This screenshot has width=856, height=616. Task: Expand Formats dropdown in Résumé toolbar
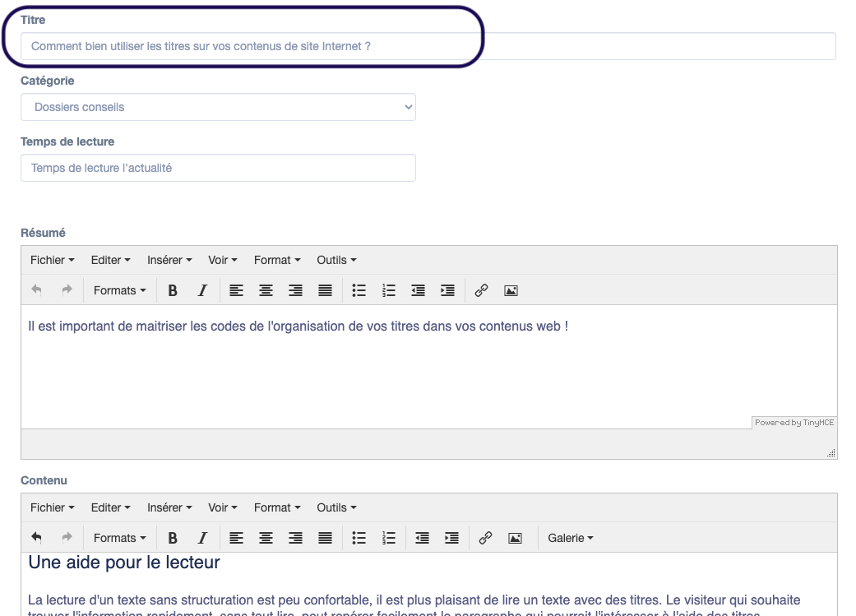tap(119, 290)
